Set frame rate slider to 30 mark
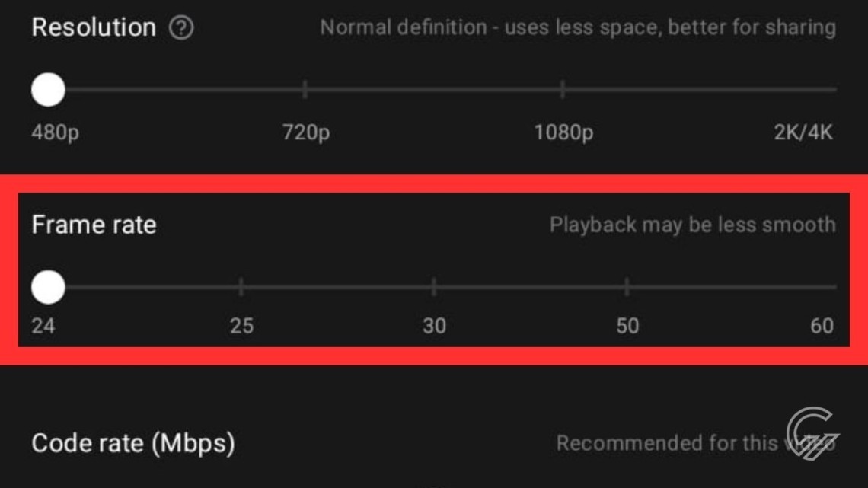 click(x=434, y=287)
